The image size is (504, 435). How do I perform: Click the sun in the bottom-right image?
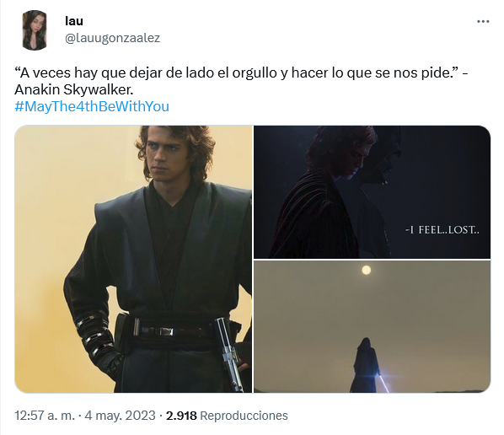(366, 270)
